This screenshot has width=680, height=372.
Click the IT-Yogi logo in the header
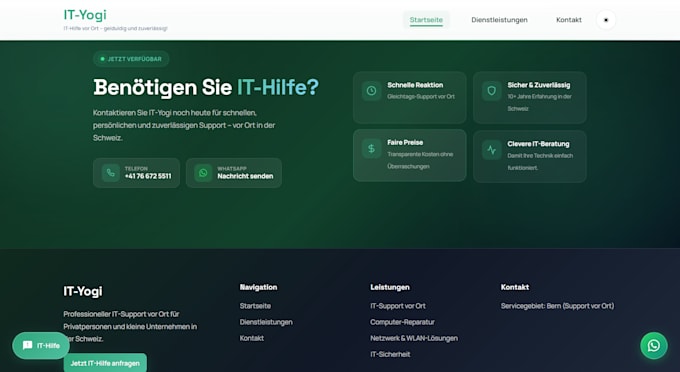(x=85, y=15)
